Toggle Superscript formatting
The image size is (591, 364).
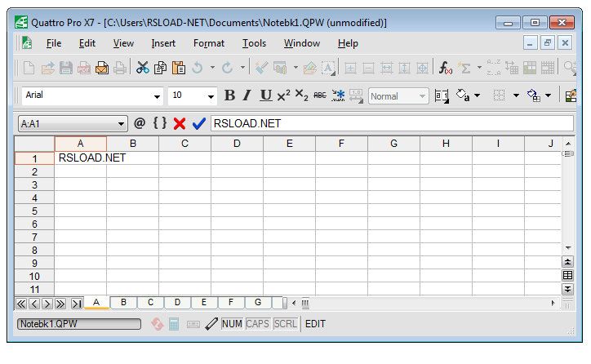pos(284,95)
